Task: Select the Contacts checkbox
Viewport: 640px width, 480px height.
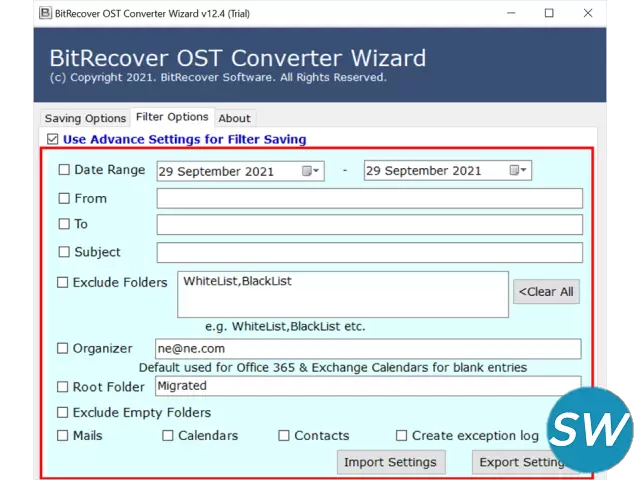Action: pyautogui.click(x=284, y=435)
